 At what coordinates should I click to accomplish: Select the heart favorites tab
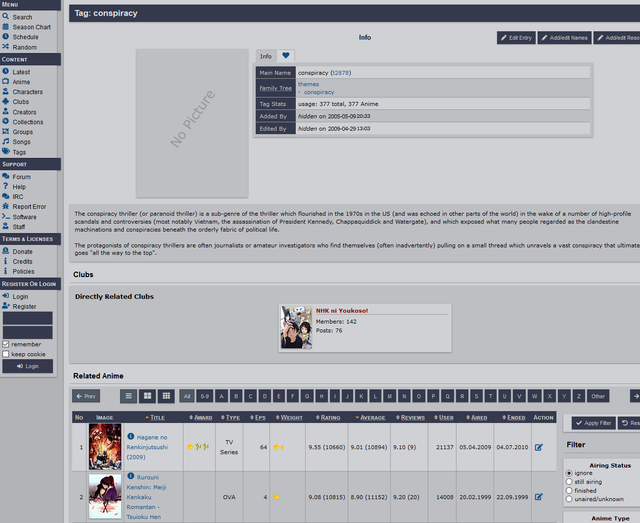(286, 56)
